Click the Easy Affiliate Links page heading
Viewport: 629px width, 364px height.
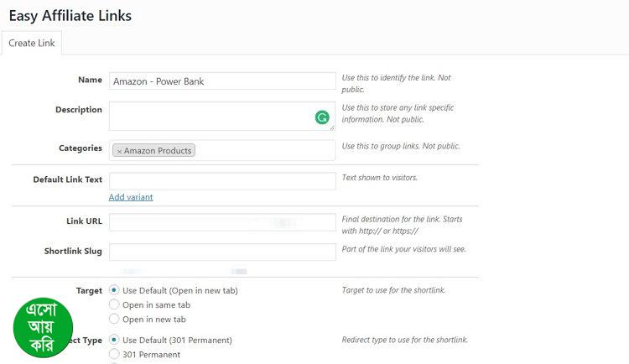coord(70,15)
